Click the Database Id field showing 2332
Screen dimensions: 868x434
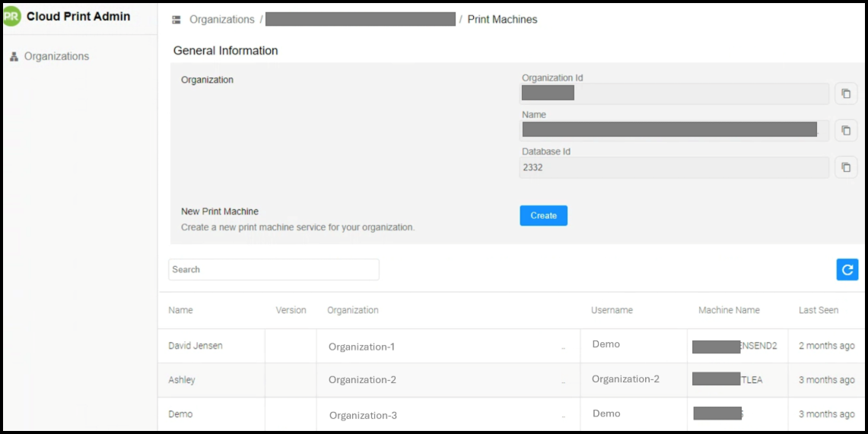[674, 167]
